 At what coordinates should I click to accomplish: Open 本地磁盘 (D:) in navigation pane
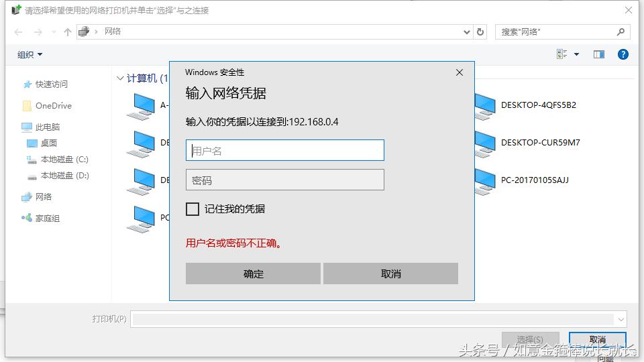click(x=58, y=175)
